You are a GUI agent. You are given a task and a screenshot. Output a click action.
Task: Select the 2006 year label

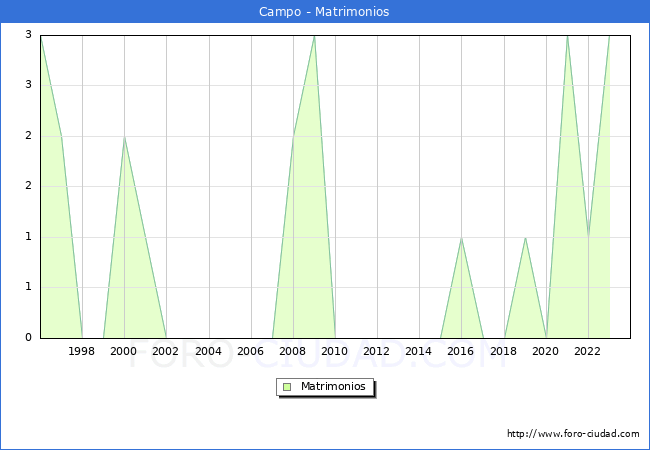pyautogui.click(x=250, y=351)
